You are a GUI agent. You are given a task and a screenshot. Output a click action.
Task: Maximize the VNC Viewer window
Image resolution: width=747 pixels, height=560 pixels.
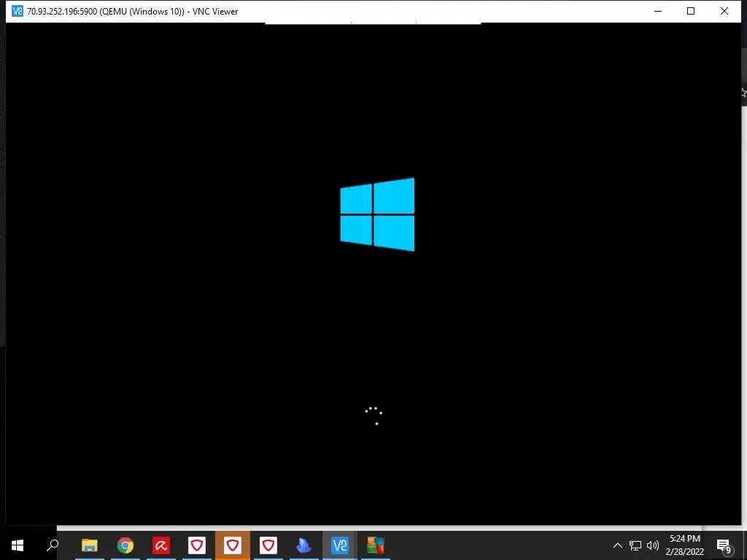[691, 11]
